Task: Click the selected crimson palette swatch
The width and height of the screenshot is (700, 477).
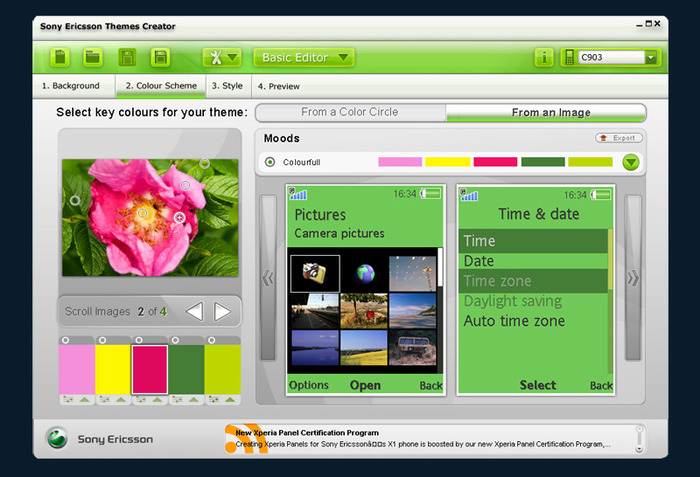Action: click(150, 369)
